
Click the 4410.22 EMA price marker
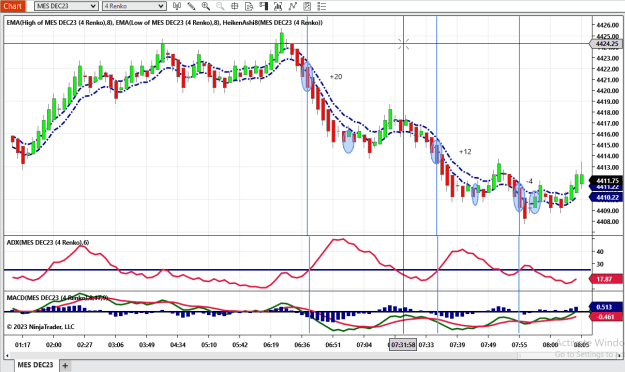pos(607,197)
